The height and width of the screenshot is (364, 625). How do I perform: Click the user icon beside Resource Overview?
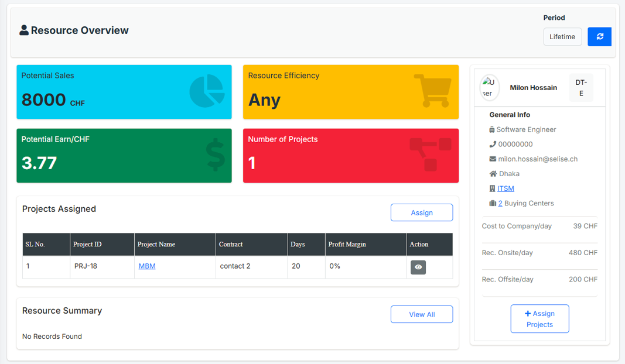tap(24, 30)
